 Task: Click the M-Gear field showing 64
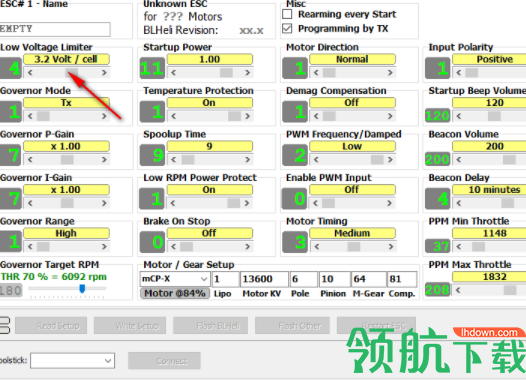[x=368, y=279]
